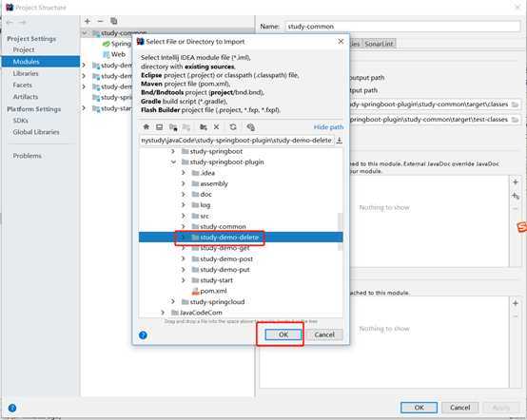Click the Desktop directory icon in chooser toolbar
Viewport: 527px width, 420px height.
coord(159,127)
